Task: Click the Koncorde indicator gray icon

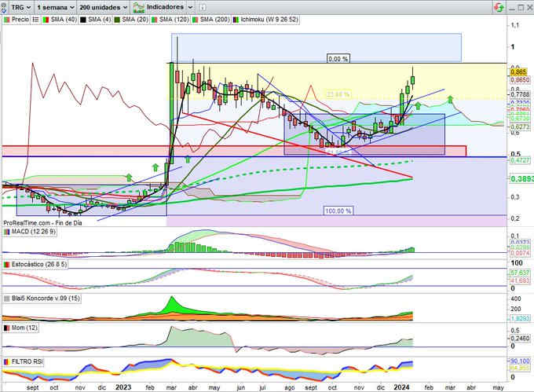Action: 6,299
